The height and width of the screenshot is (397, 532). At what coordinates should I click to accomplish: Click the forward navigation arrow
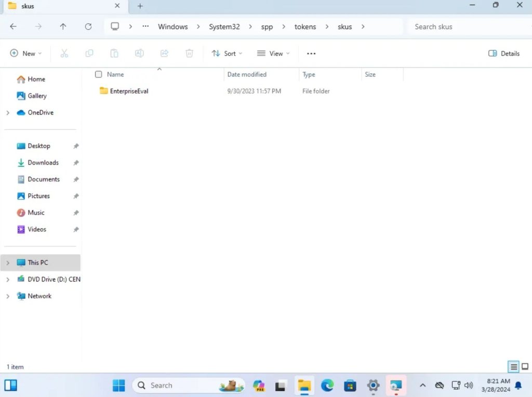click(x=38, y=27)
